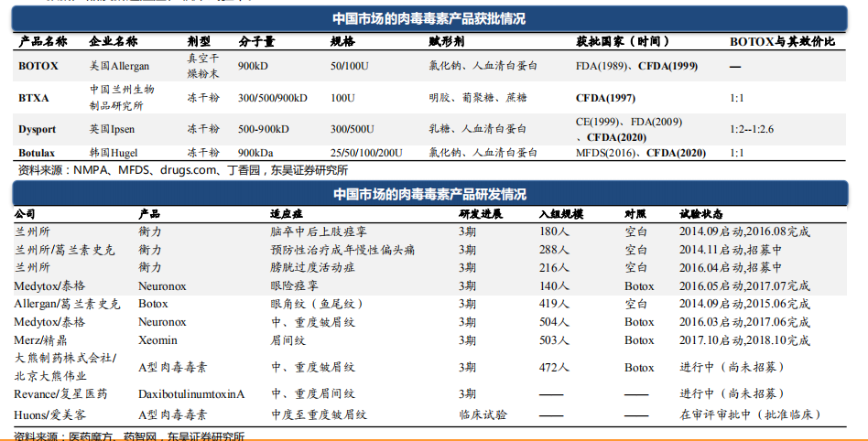
Task: Click the title 中国市场的肉毒毒素产品获批情况
Action: (x=429, y=19)
